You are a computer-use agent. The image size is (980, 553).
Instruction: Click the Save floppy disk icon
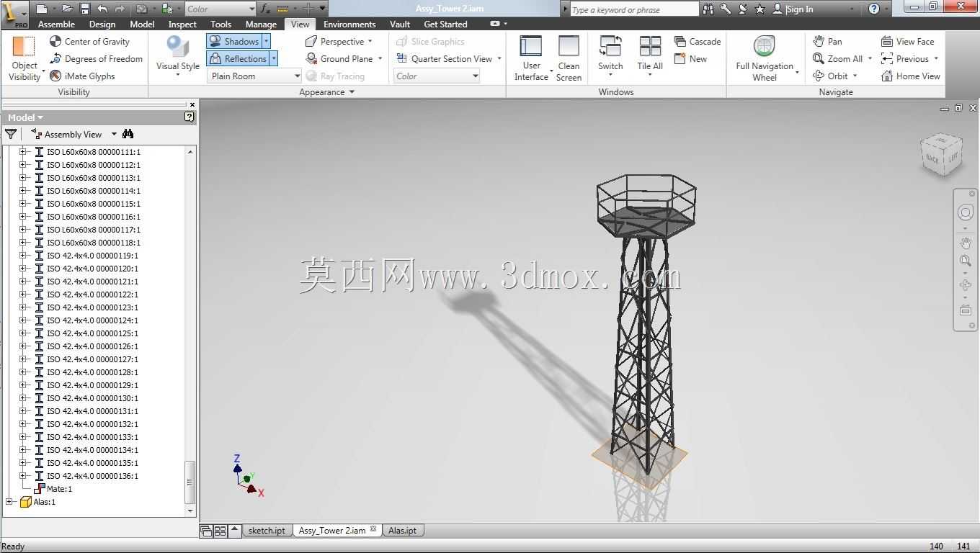click(84, 9)
